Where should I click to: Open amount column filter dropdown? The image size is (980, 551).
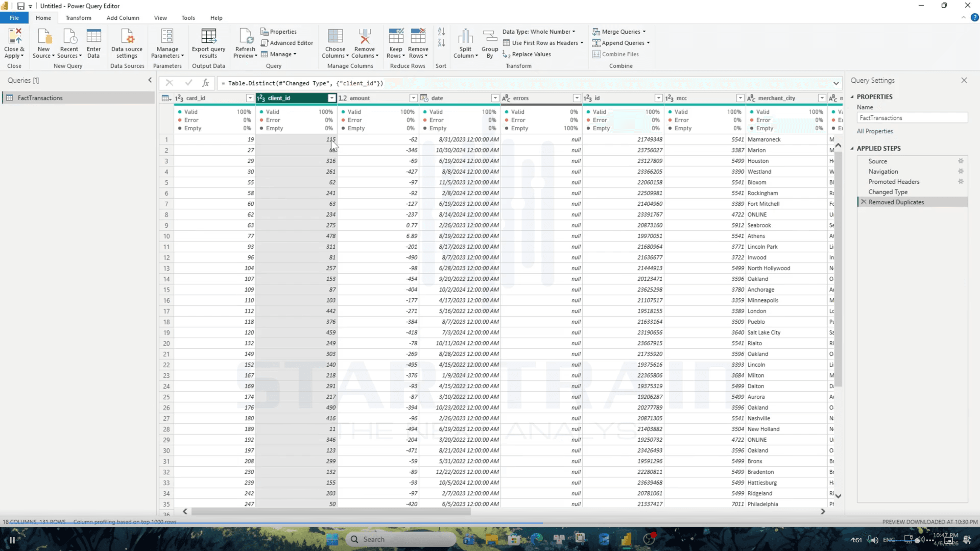[413, 98]
